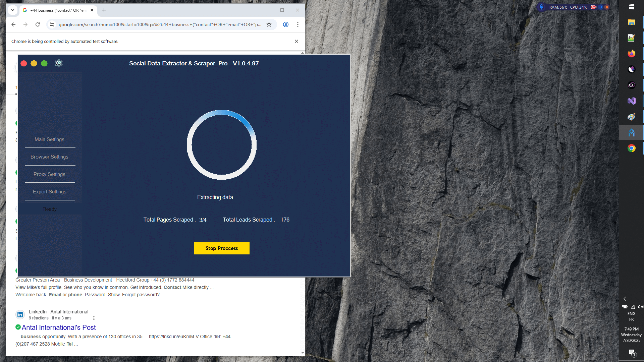644x362 pixels.
Task: Open the gear settings icon in scraper
Action: (x=59, y=63)
